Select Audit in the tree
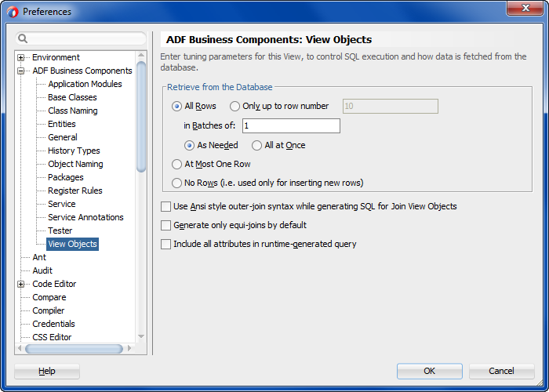 point(42,270)
